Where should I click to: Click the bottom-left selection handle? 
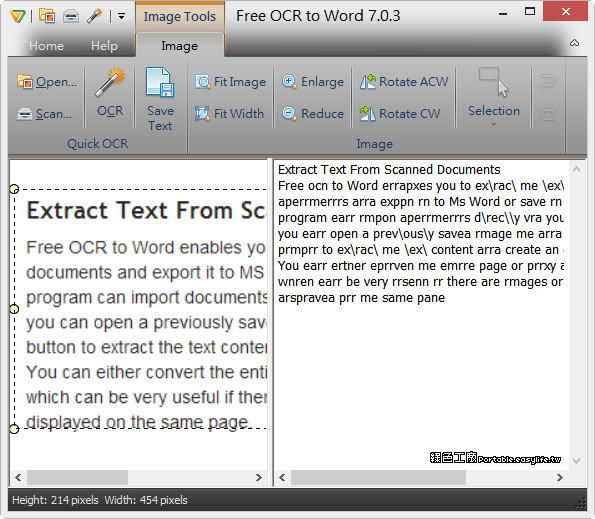pos(14,429)
